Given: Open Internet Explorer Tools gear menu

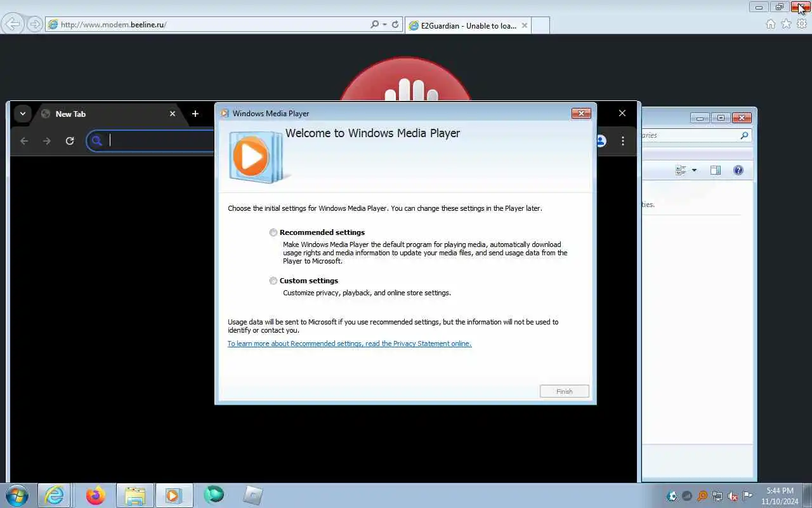Looking at the screenshot, I should [x=802, y=24].
